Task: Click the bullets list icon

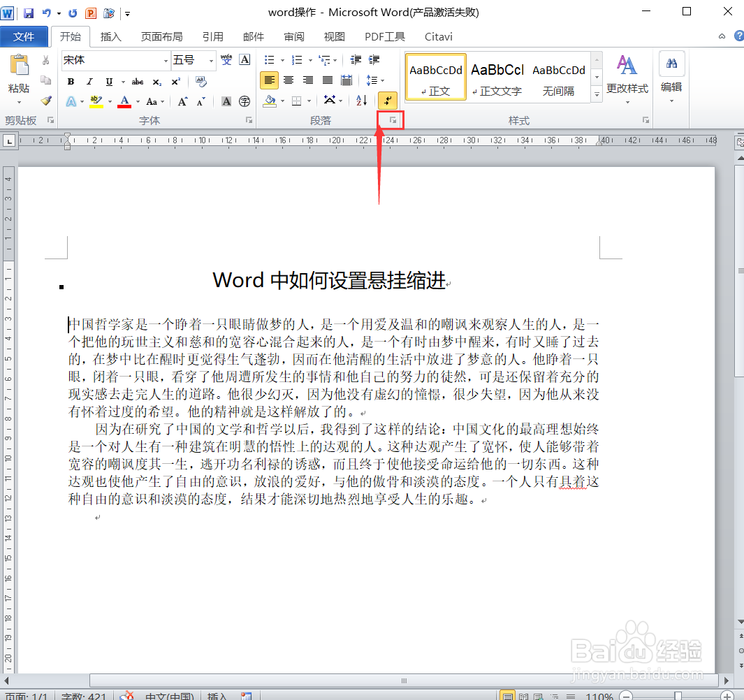Action: pos(270,60)
